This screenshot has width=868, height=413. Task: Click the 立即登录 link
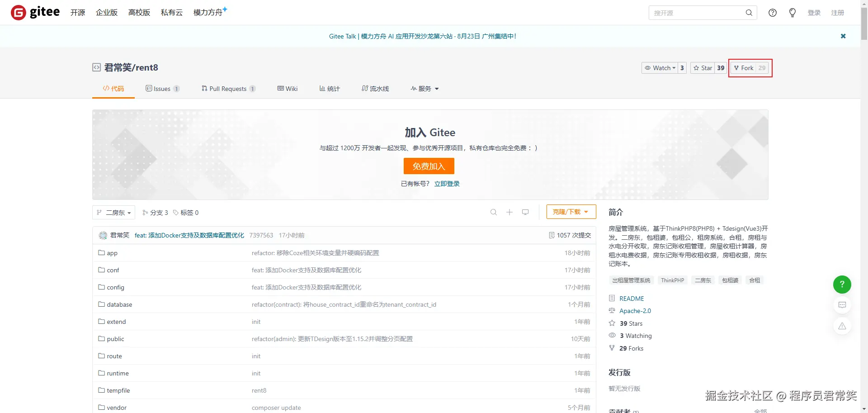coord(447,184)
